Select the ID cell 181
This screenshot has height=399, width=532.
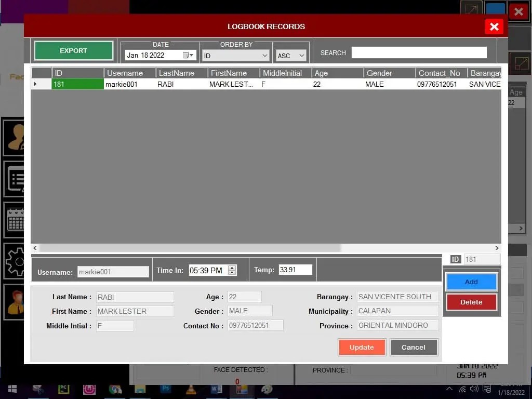tap(78, 84)
